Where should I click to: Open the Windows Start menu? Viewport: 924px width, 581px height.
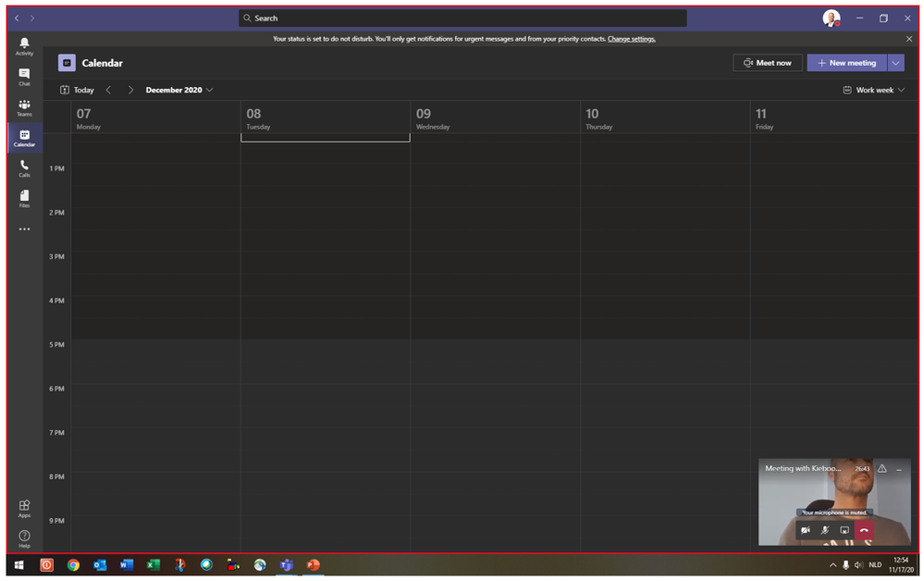(x=18, y=565)
